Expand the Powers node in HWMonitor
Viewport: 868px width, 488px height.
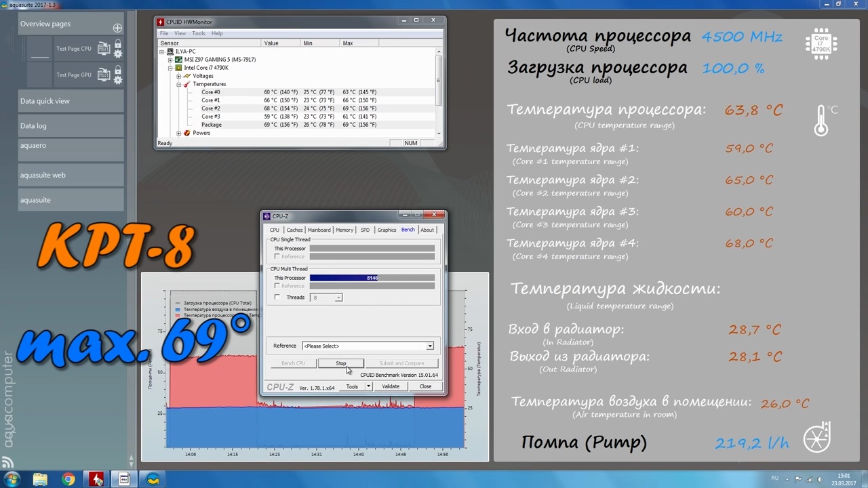(x=178, y=133)
